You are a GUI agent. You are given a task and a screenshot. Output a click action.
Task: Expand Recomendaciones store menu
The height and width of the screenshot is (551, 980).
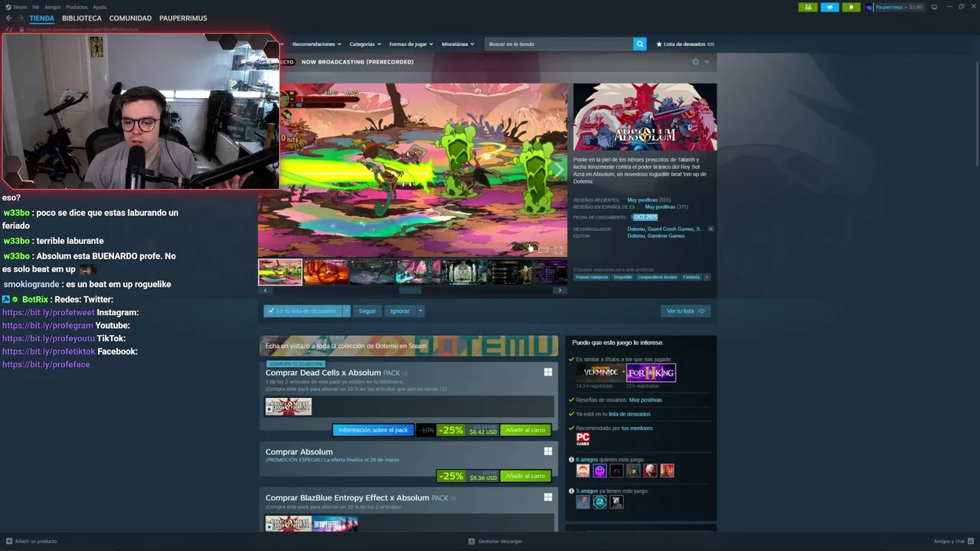click(316, 44)
